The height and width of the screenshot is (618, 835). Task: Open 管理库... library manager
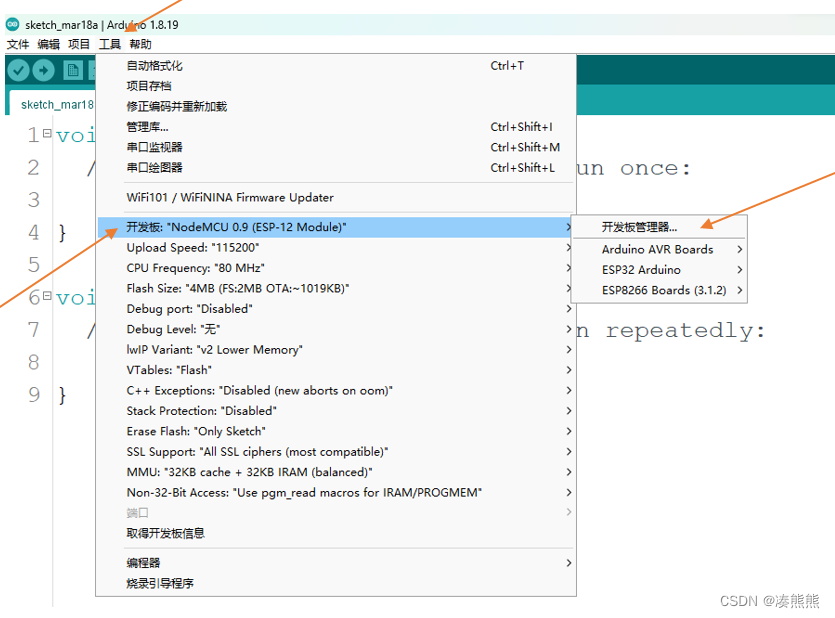tap(337, 127)
